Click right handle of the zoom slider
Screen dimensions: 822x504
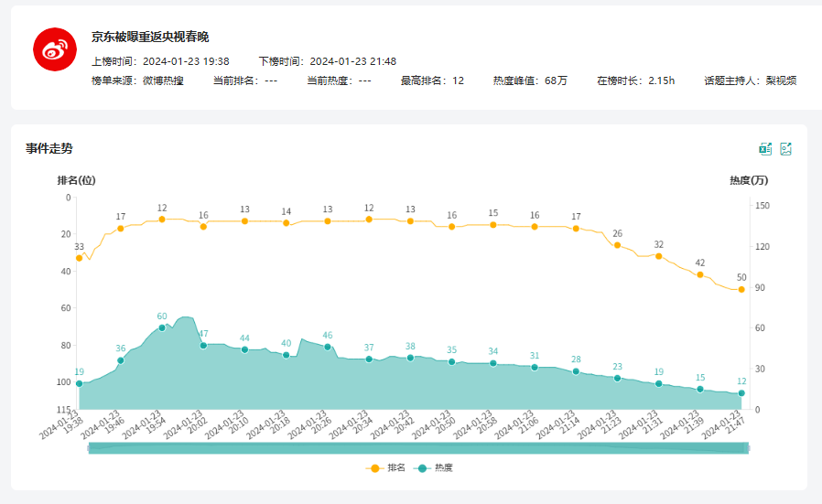[x=748, y=448]
